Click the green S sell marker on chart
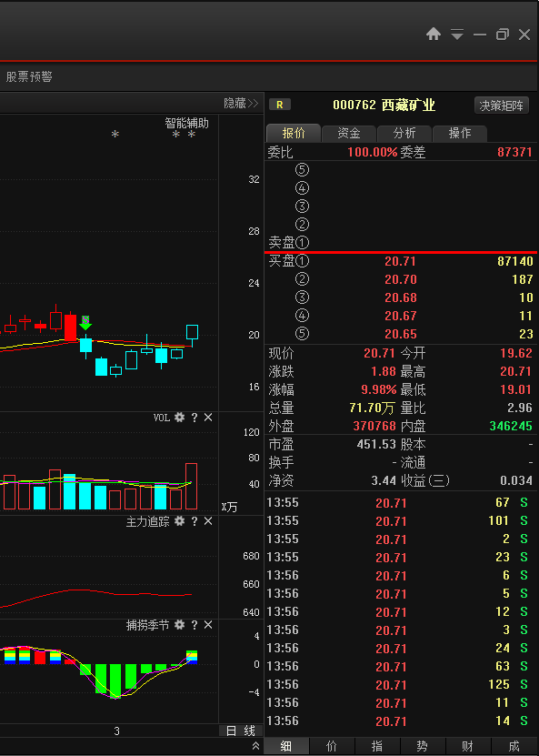This screenshot has width=539, height=756. (85, 322)
